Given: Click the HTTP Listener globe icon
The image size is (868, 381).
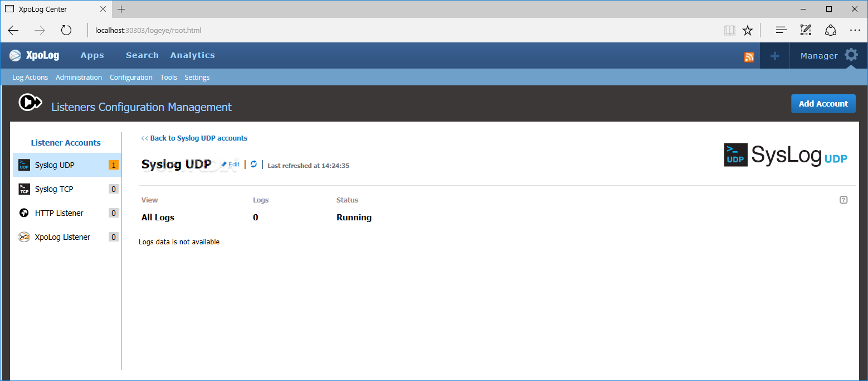Looking at the screenshot, I should click(x=24, y=213).
